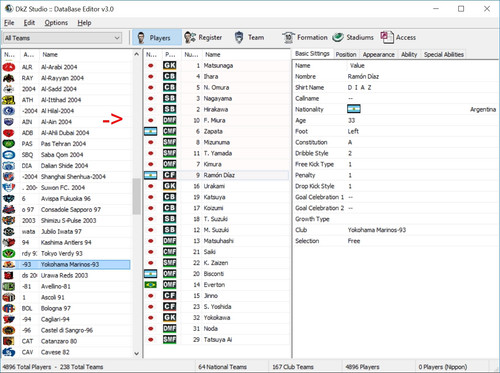
Task: Select player Matsuhashi in roster
Action: (217, 241)
